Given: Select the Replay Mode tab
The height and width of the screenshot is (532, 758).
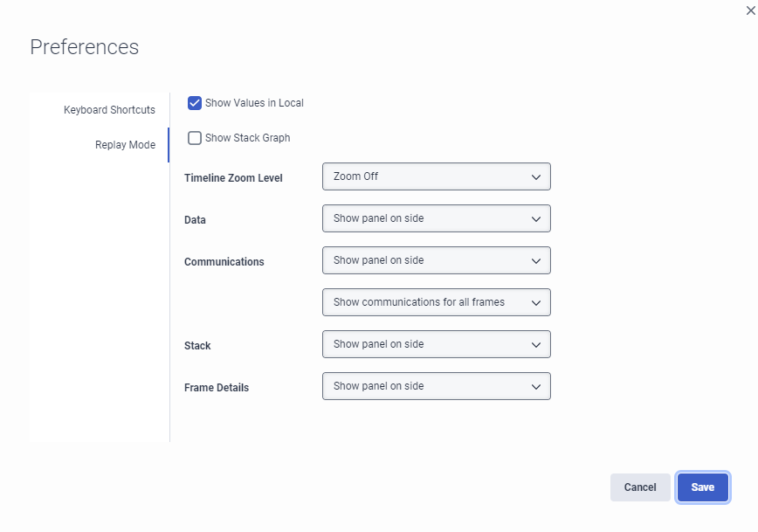Looking at the screenshot, I should click(x=125, y=145).
